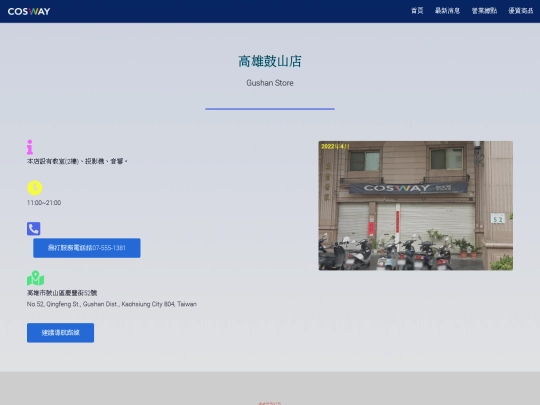Select the heading 高雄鼓山店
Viewport: 540px width, 405px height.
click(270, 61)
